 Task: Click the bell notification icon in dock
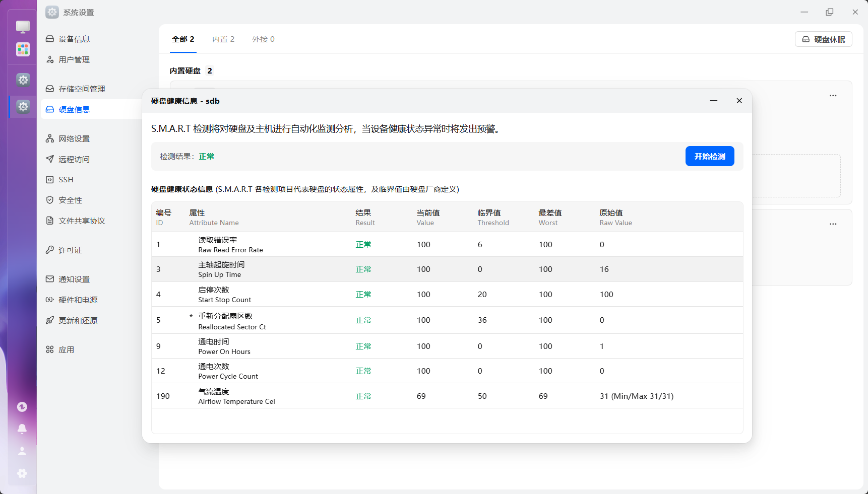[22, 429]
